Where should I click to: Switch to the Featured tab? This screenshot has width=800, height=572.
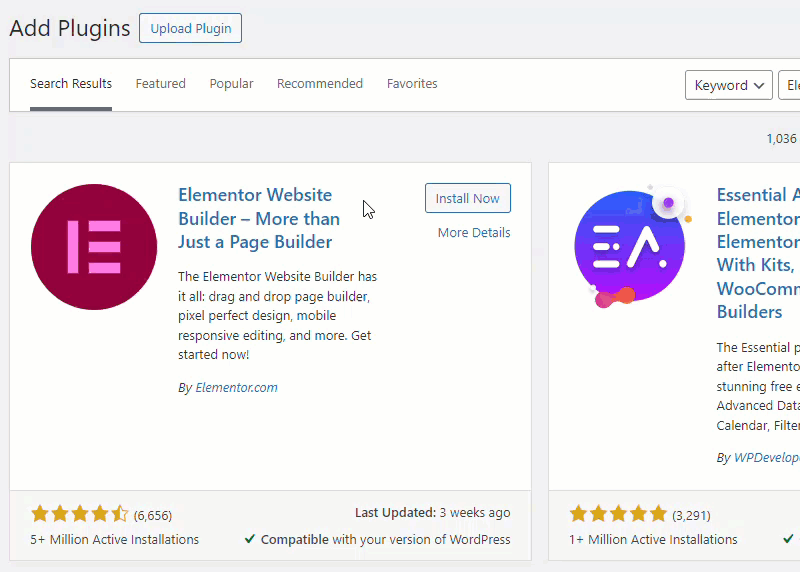[x=161, y=84]
